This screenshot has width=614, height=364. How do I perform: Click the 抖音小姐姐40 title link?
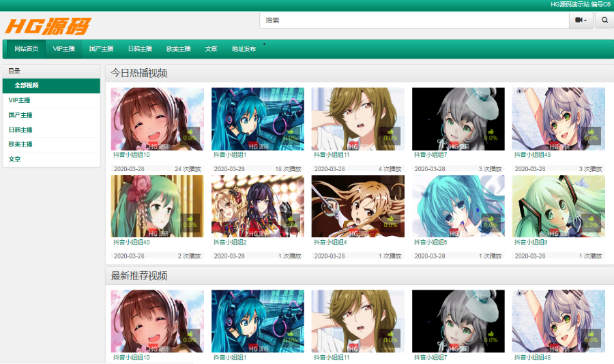point(132,242)
